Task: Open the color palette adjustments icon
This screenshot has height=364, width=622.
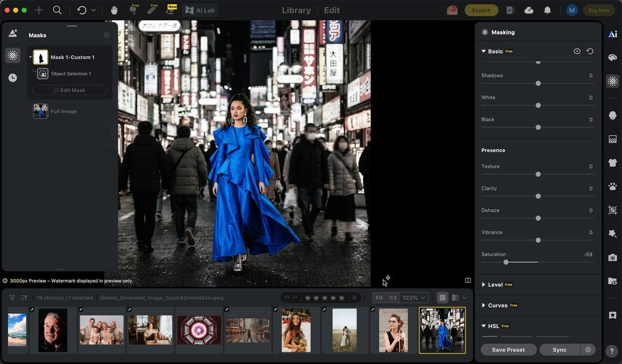Action: (613, 57)
